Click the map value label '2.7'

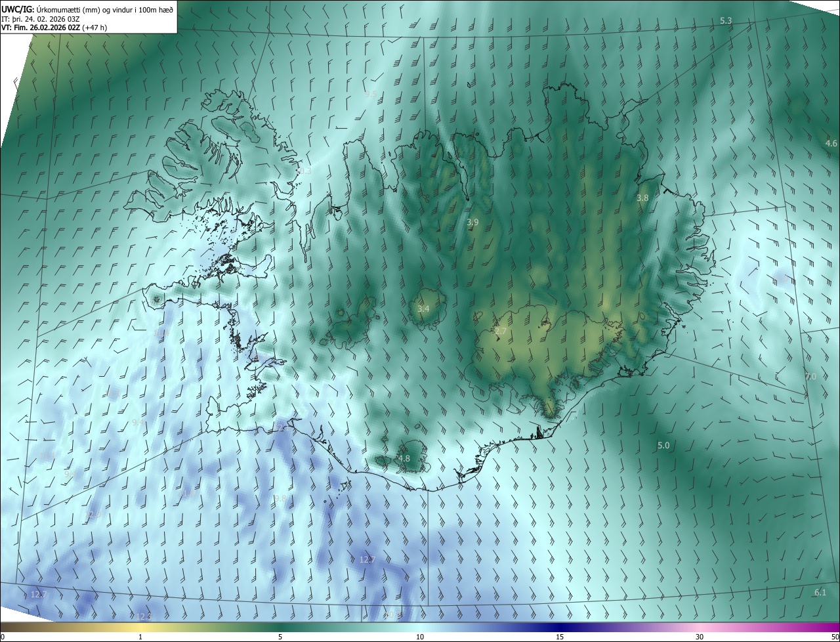[x=500, y=332]
